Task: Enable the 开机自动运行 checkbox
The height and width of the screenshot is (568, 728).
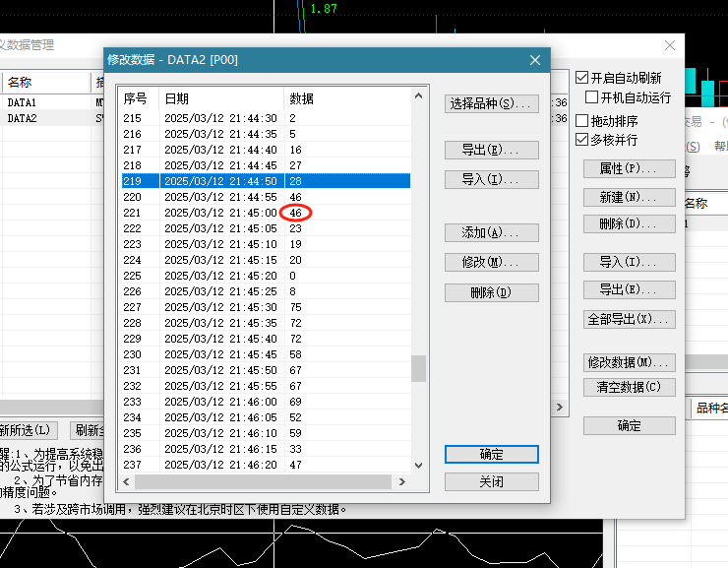Action: (591, 97)
